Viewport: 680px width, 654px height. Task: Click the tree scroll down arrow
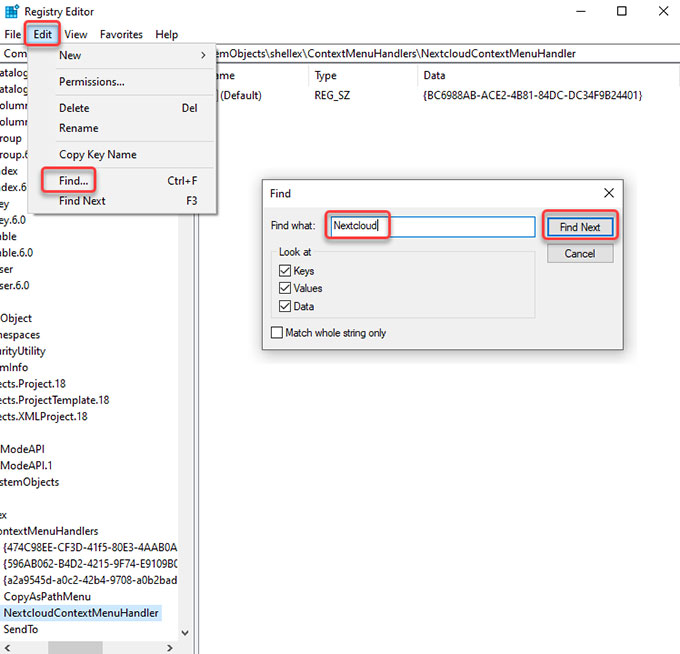tap(185, 633)
